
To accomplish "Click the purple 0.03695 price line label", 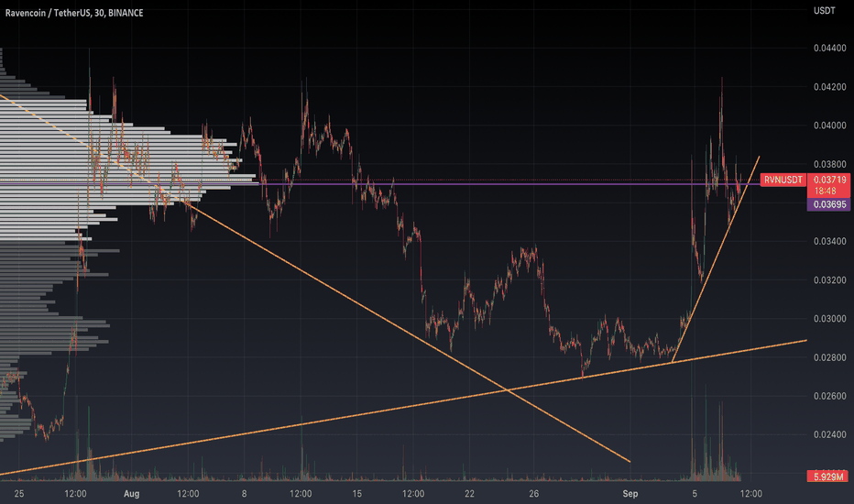I will click(829, 204).
